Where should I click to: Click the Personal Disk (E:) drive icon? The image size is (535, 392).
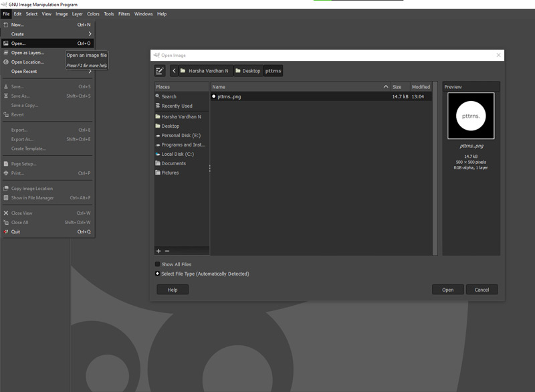tap(158, 135)
